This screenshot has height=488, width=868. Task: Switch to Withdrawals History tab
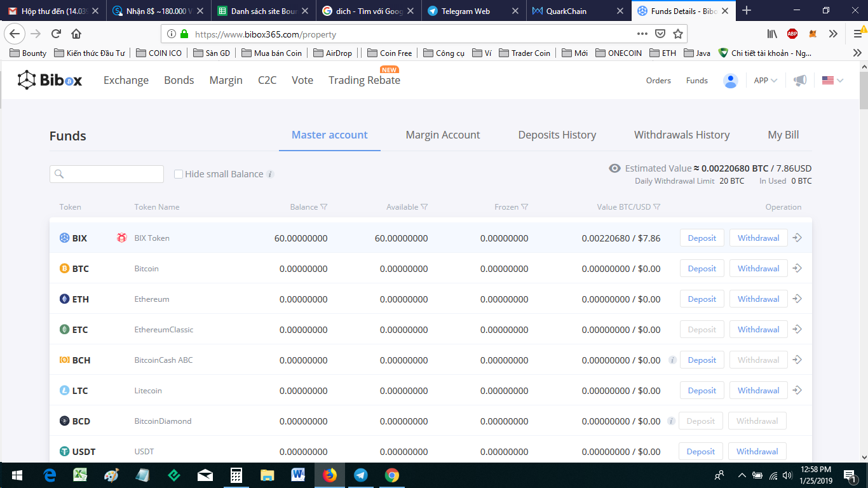click(x=682, y=135)
